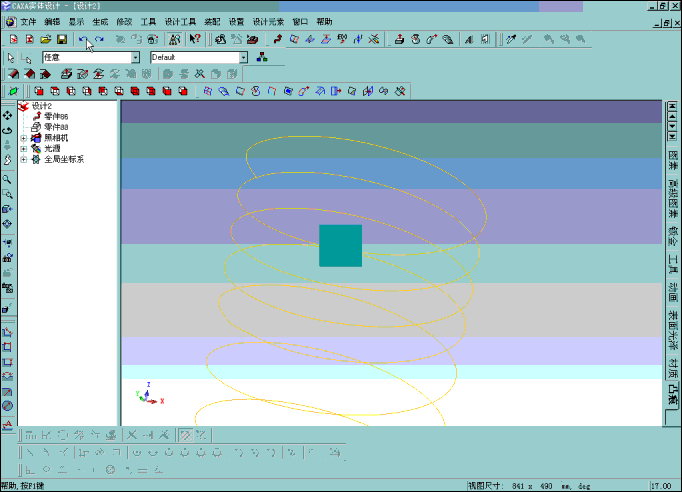Open the 工具 catalog tab
The image size is (682, 492).
[673, 264]
